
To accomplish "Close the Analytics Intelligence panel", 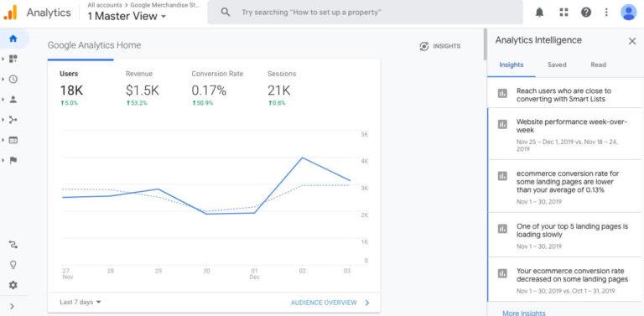I will coord(632,41).
